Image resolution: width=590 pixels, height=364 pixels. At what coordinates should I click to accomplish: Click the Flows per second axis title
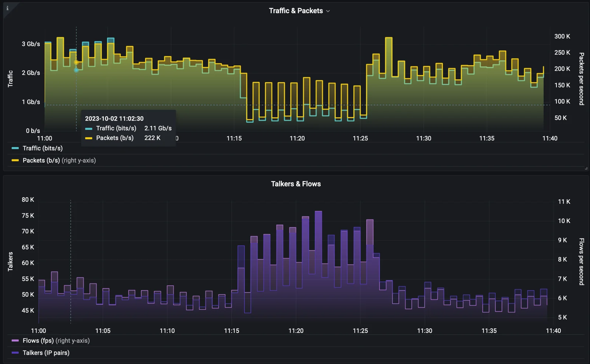point(582,262)
